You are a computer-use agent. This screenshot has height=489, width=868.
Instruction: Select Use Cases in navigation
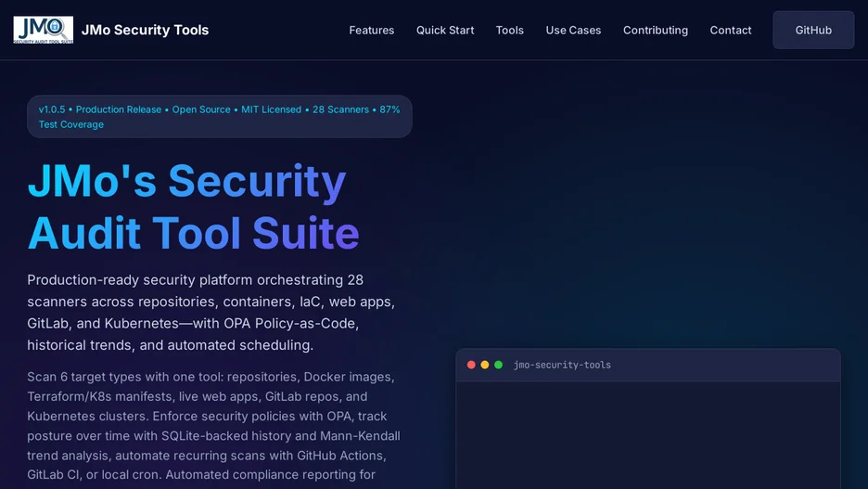click(573, 31)
